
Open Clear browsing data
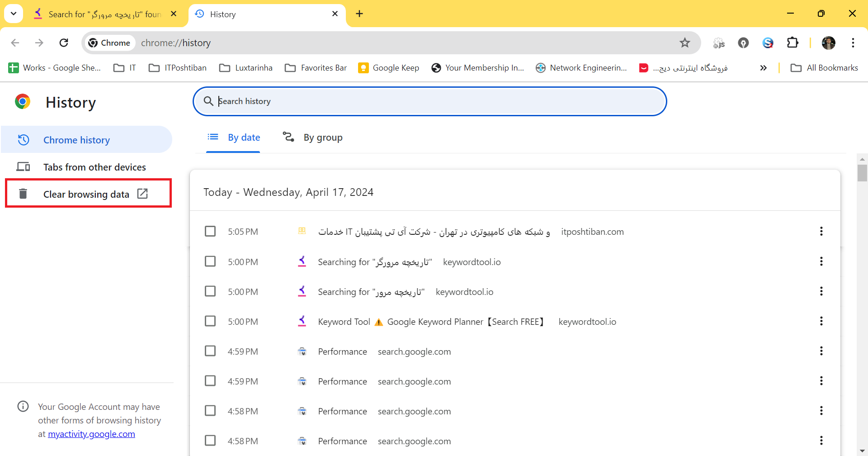[x=86, y=194]
